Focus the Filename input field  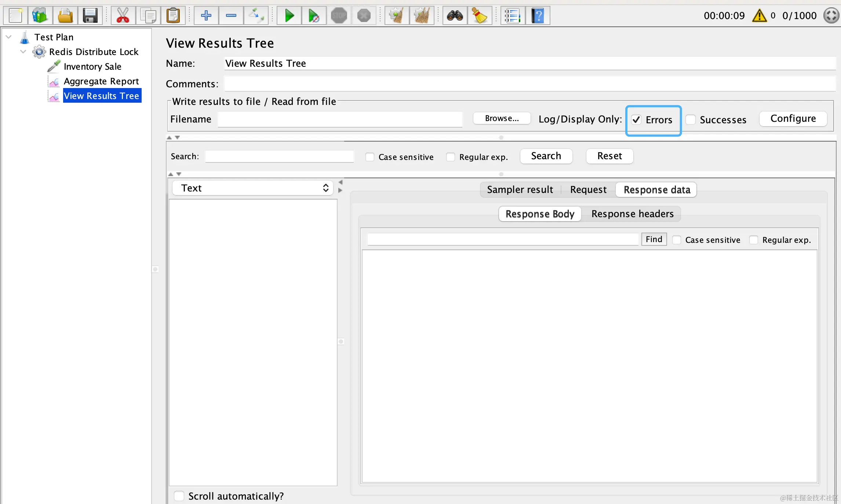[340, 119]
